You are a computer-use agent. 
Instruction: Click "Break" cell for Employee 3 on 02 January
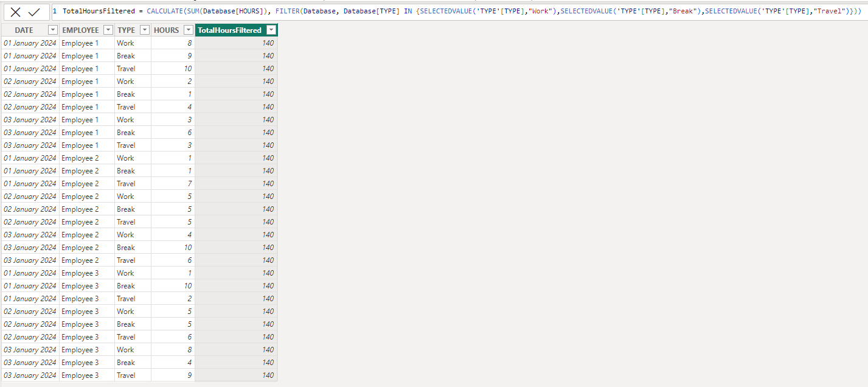coord(133,324)
